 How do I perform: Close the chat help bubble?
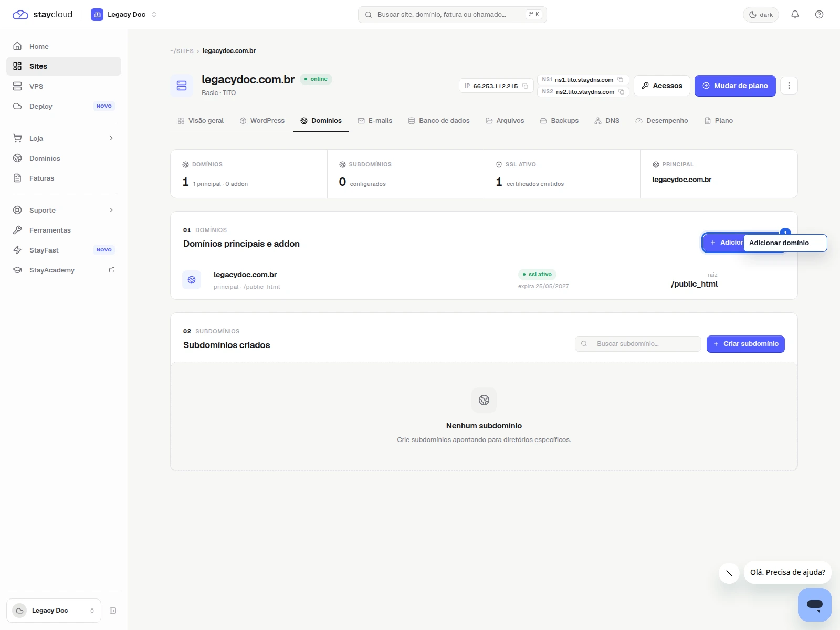click(x=729, y=573)
